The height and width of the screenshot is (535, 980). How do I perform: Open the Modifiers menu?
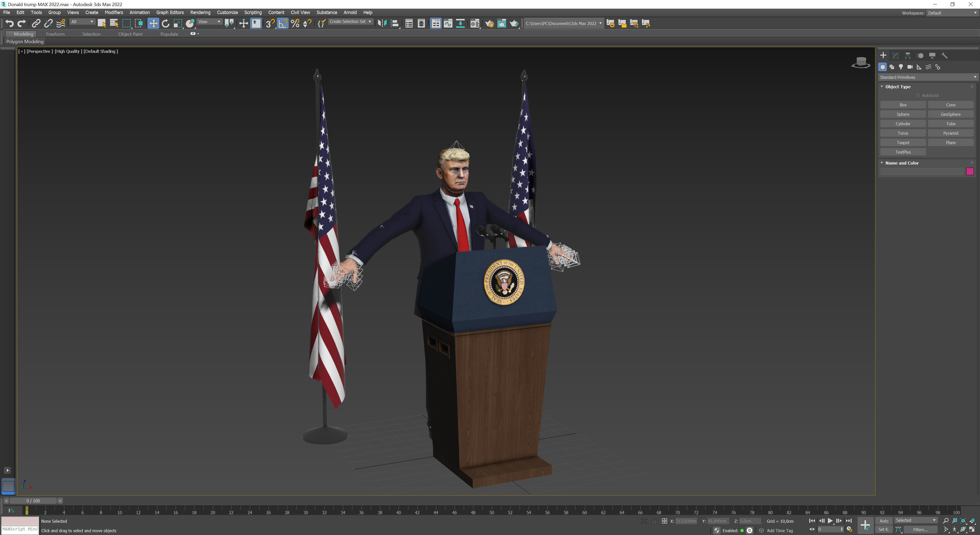point(114,13)
